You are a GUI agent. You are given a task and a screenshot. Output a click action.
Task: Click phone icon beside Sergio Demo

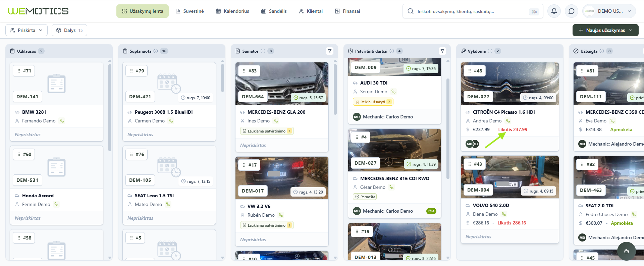pyautogui.click(x=393, y=92)
